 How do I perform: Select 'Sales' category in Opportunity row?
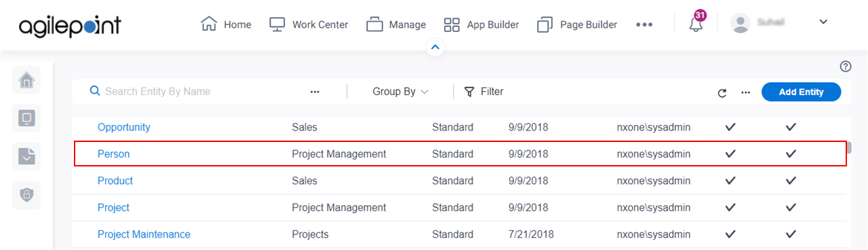point(304,127)
